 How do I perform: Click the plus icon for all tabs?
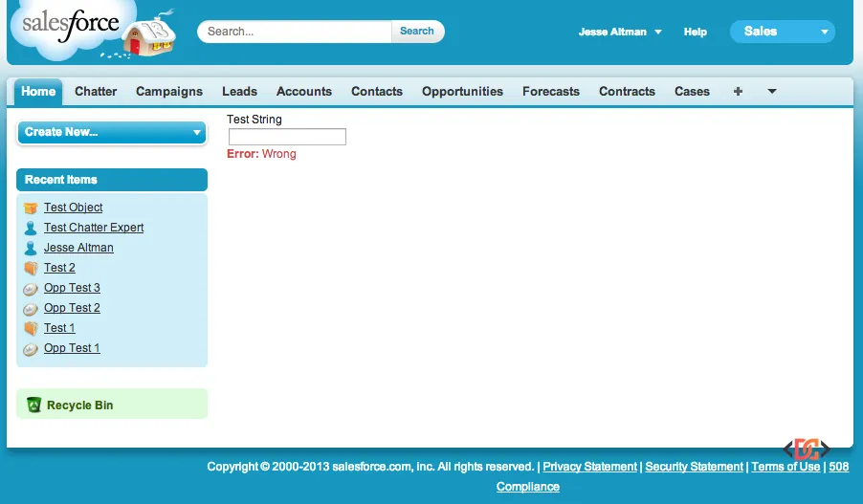(x=738, y=92)
